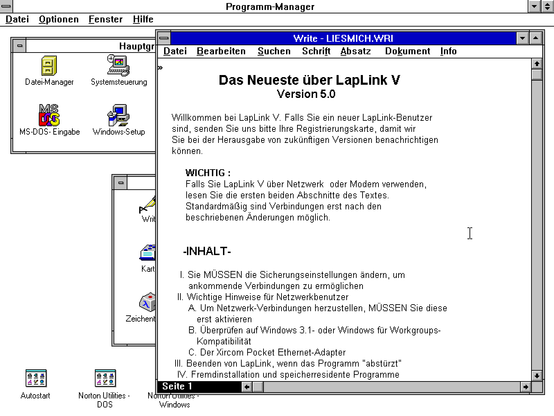554x416 pixels.
Task: Click the horizontal scroll thumb in Write
Action: (x=258, y=387)
